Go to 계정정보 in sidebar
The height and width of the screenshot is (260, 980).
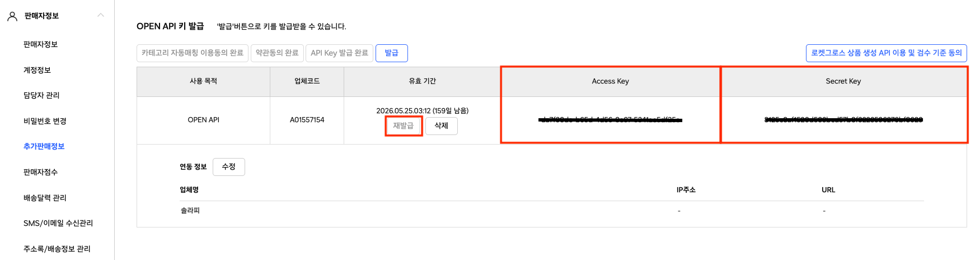point(37,70)
